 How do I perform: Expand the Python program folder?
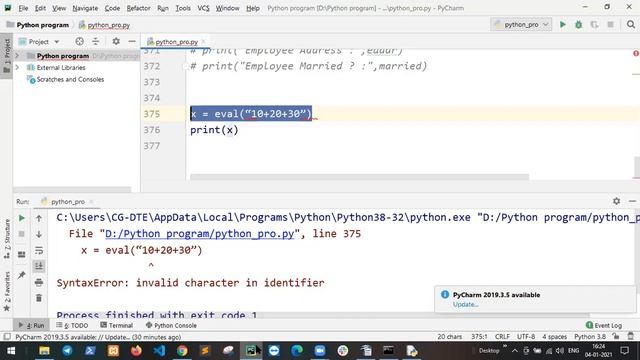click(17, 56)
